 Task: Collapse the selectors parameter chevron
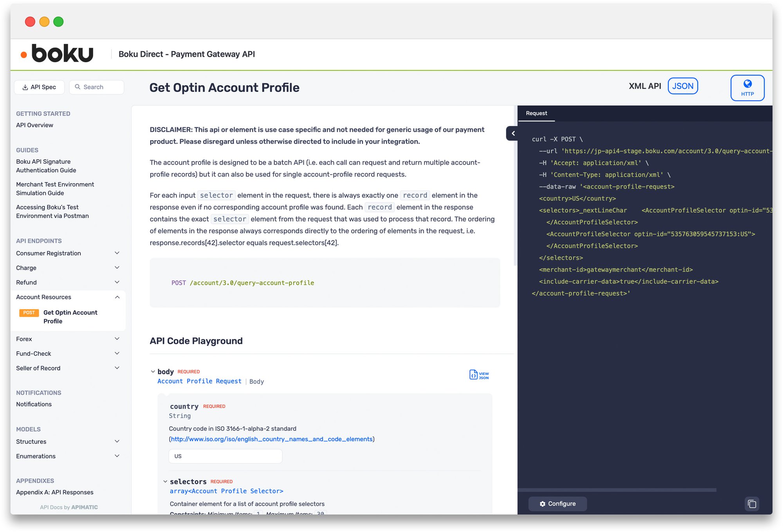pos(165,482)
